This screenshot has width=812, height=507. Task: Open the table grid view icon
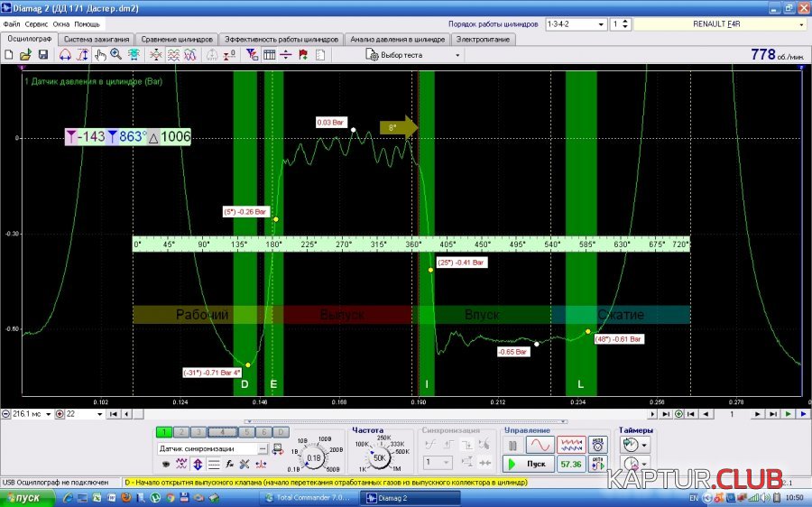tap(269, 54)
